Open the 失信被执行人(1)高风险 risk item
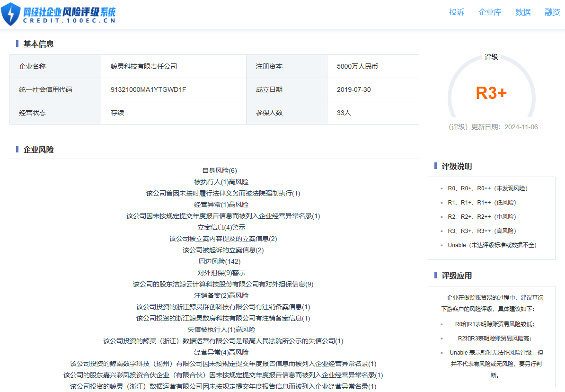 (221, 330)
